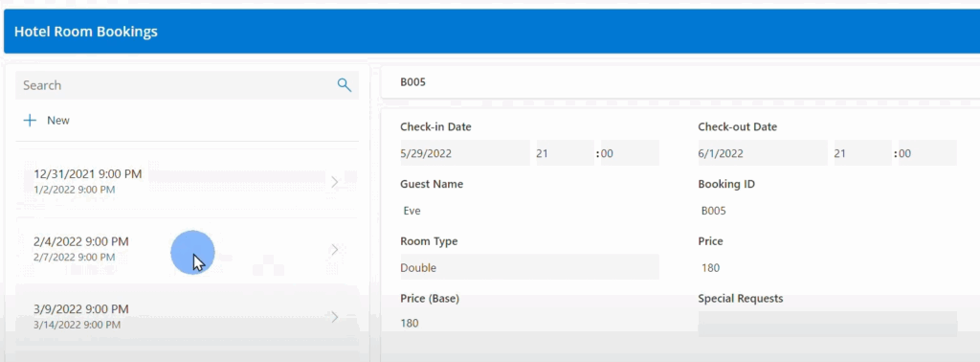The width and height of the screenshot is (980, 362).
Task: Click the search magnifier icon
Action: [345, 85]
